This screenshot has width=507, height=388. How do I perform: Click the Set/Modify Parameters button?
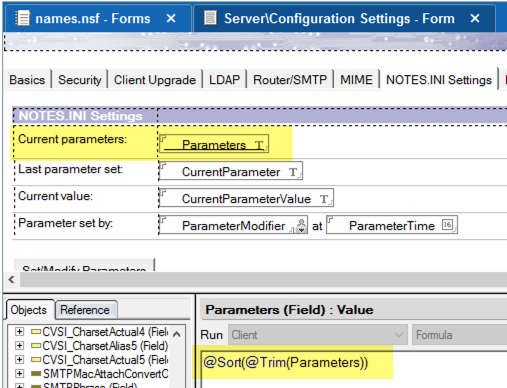coord(84,265)
